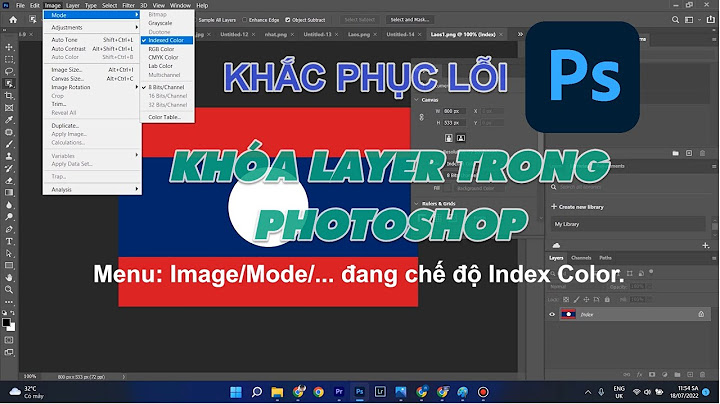Open Premiere Pro from the taskbar

coord(339,392)
